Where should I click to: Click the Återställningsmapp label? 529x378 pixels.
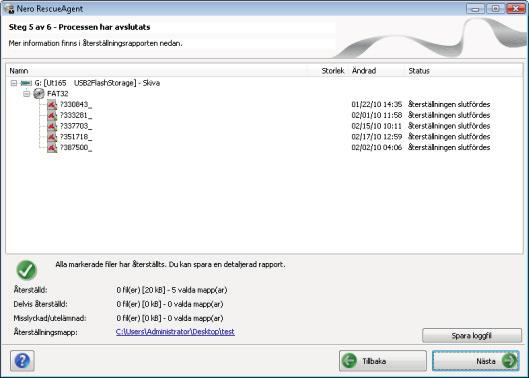(x=46, y=333)
